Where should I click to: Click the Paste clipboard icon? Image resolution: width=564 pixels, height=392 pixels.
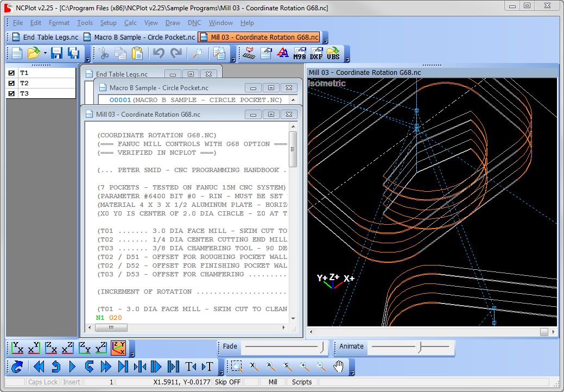pos(137,53)
